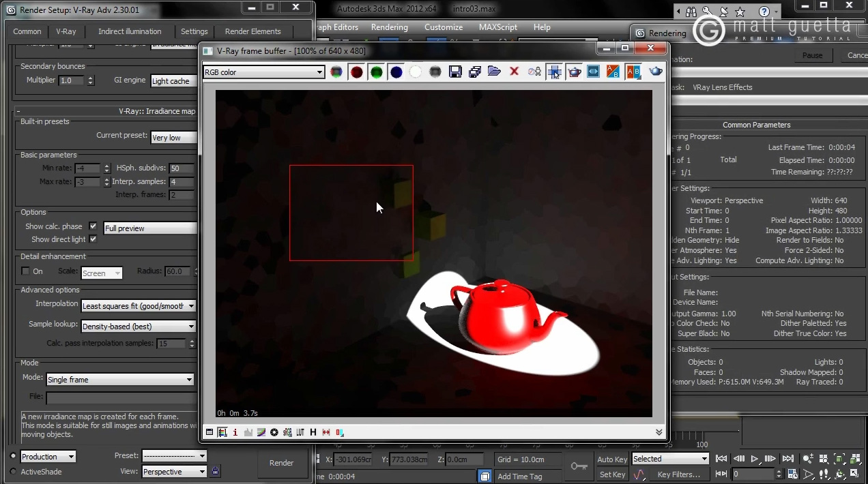This screenshot has height=484, width=868.
Task: Show pixel information using the 'i' icon
Action: pyautogui.click(x=235, y=432)
